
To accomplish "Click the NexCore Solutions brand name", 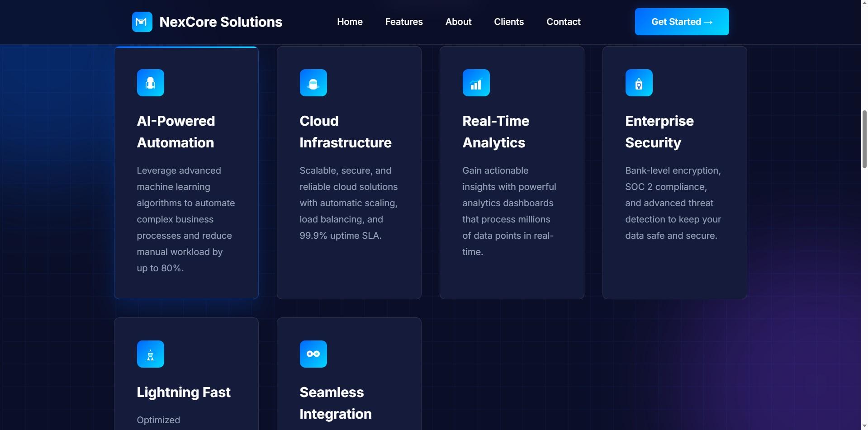I will (221, 22).
